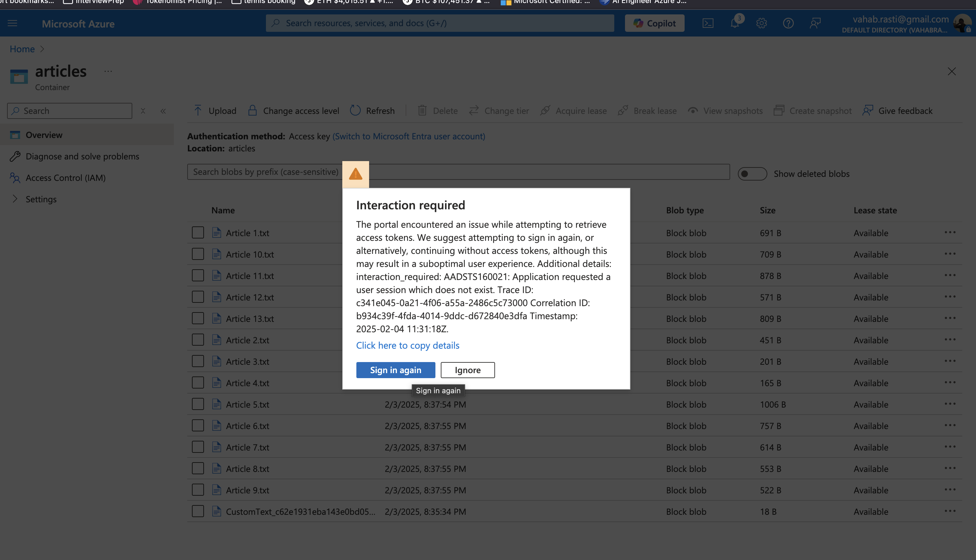Focus the Search resources, services, and docs field

point(439,23)
